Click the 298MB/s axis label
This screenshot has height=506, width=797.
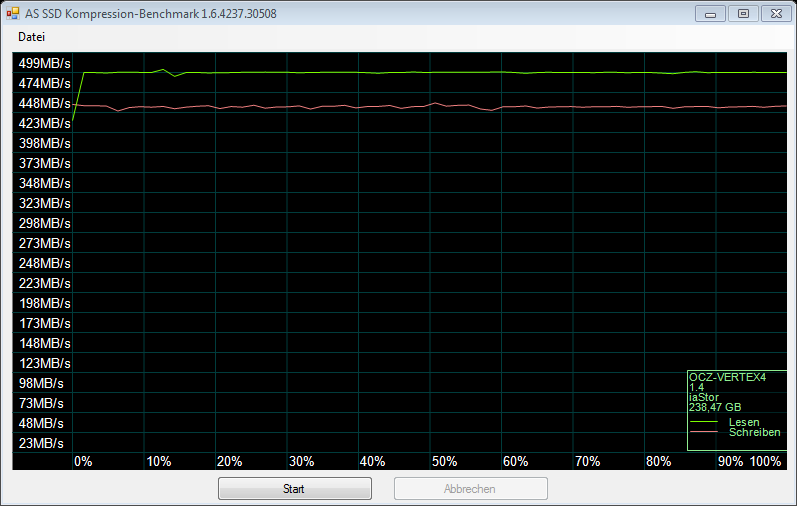45,223
